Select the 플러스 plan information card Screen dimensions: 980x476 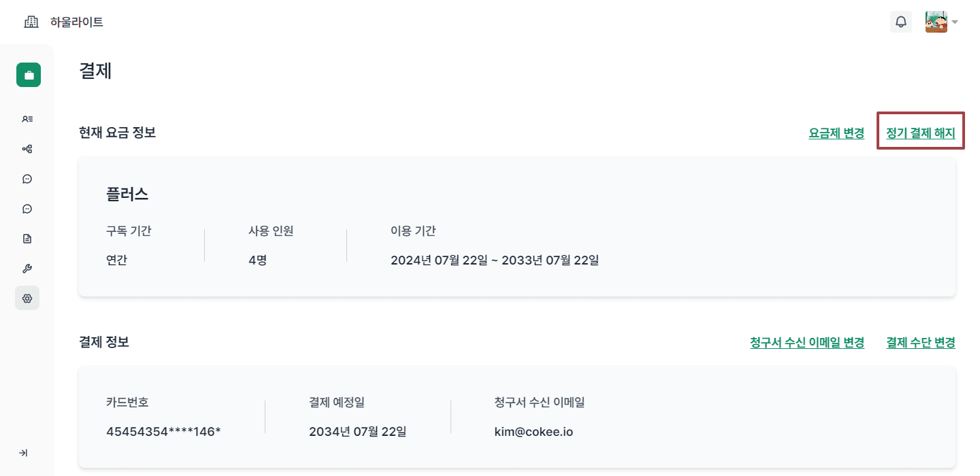tap(517, 226)
